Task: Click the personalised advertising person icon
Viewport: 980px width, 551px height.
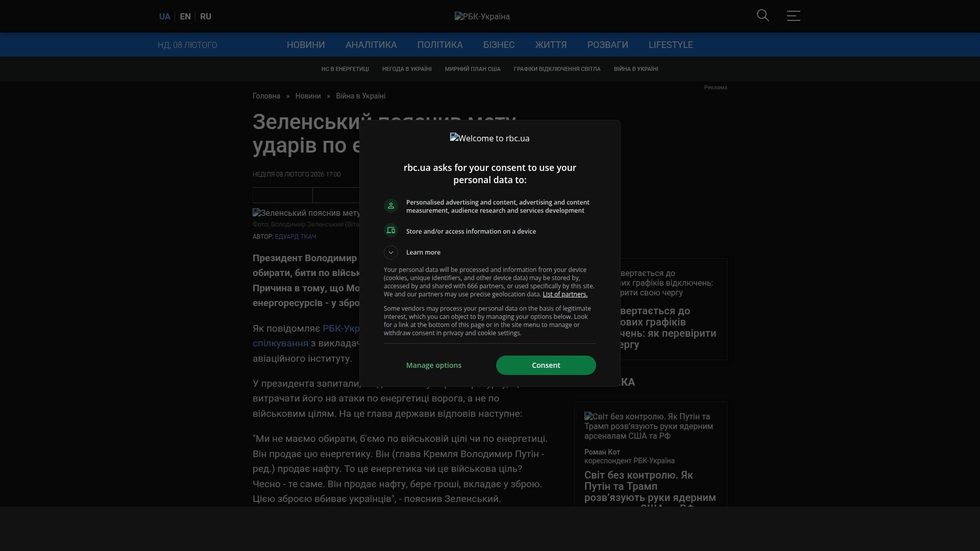Action: point(391,206)
